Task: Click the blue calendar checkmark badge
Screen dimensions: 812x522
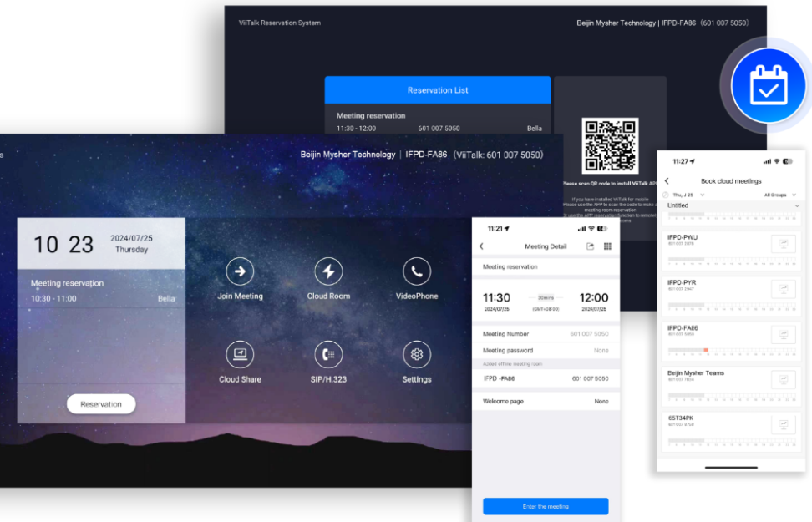Action: [x=768, y=86]
